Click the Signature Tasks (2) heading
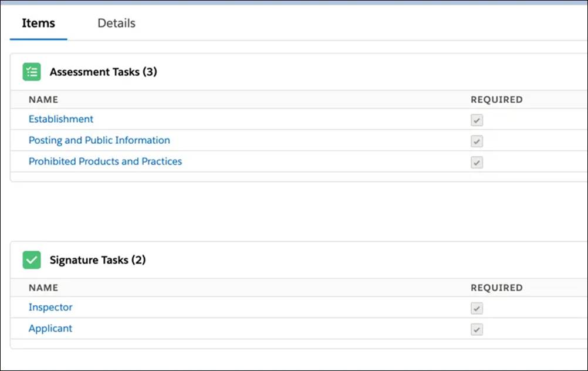588x371 pixels. [97, 260]
